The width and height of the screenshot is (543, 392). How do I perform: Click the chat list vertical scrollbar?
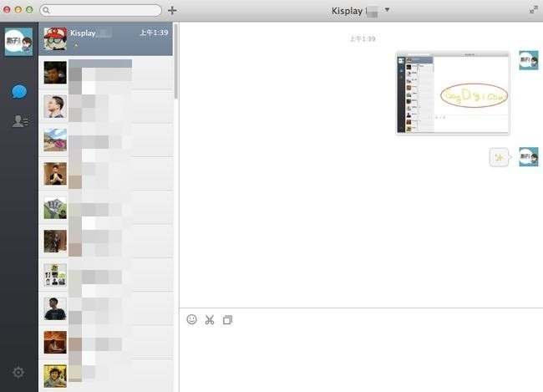[176, 61]
